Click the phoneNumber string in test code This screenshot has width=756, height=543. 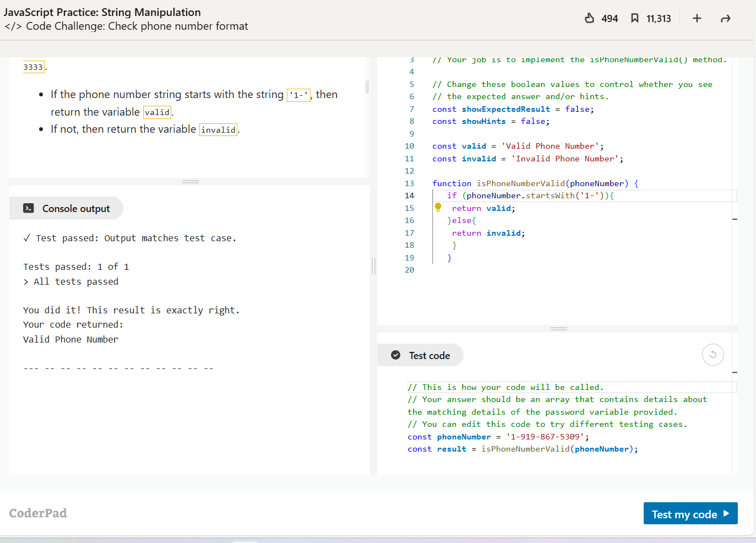545,437
